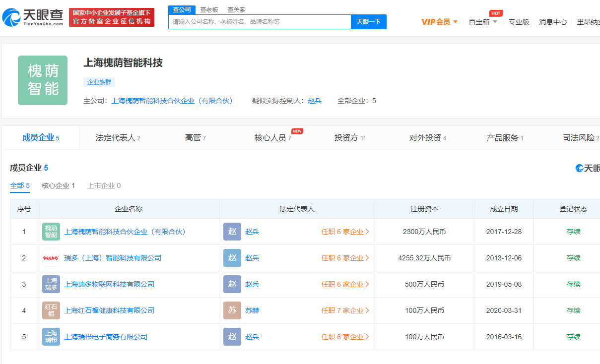600x364 pixels.
Task: Click 苏 avatar icon for 苏赫
Action: tap(232, 310)
